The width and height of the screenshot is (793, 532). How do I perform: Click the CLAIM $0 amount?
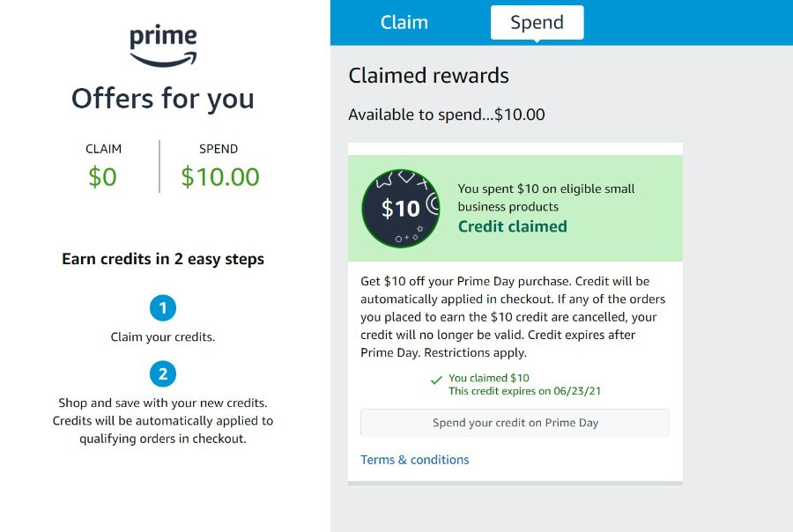103,177
